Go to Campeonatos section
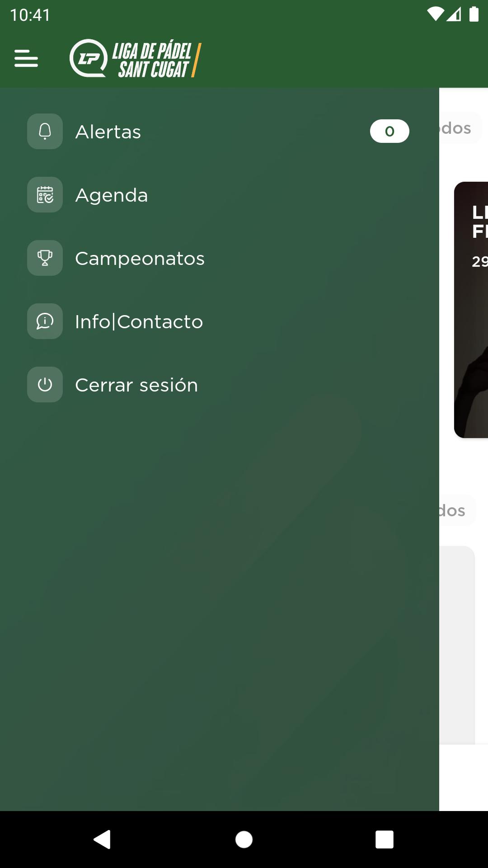This screenshot has width=488, height=868. pyautogui.click(x=219, y=258)
